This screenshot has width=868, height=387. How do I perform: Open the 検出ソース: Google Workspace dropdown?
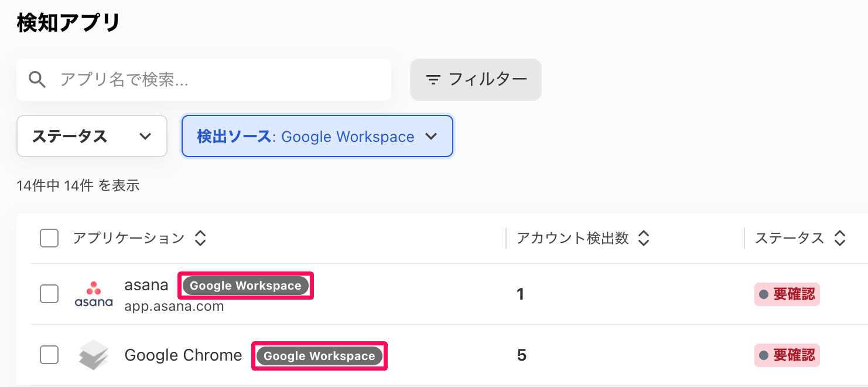pyautogui.click(x=317, y=136)
